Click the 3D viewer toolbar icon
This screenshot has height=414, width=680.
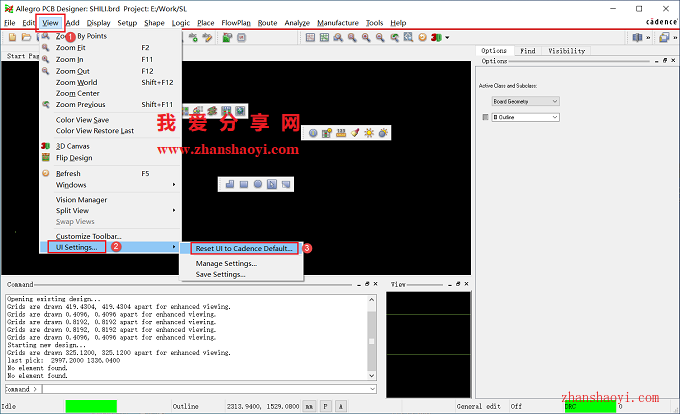tap(436, 38)
